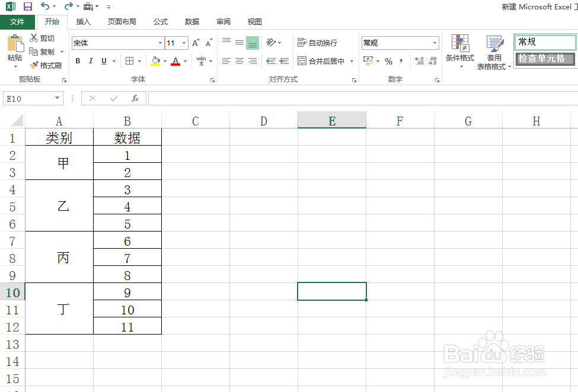Switch to the 插入 ribbon tab

[83, 21]
